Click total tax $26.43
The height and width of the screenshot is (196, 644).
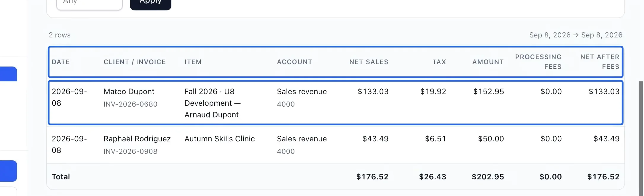coord(433,177)
